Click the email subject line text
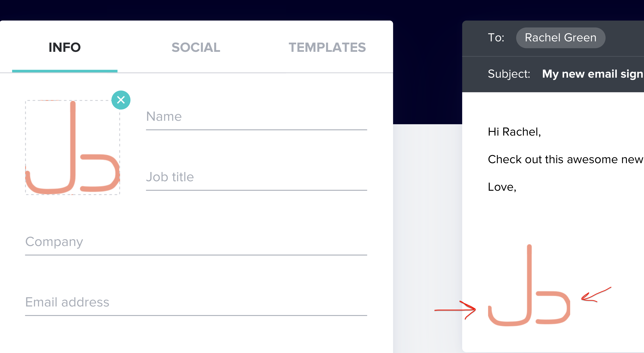 (593, 74)
